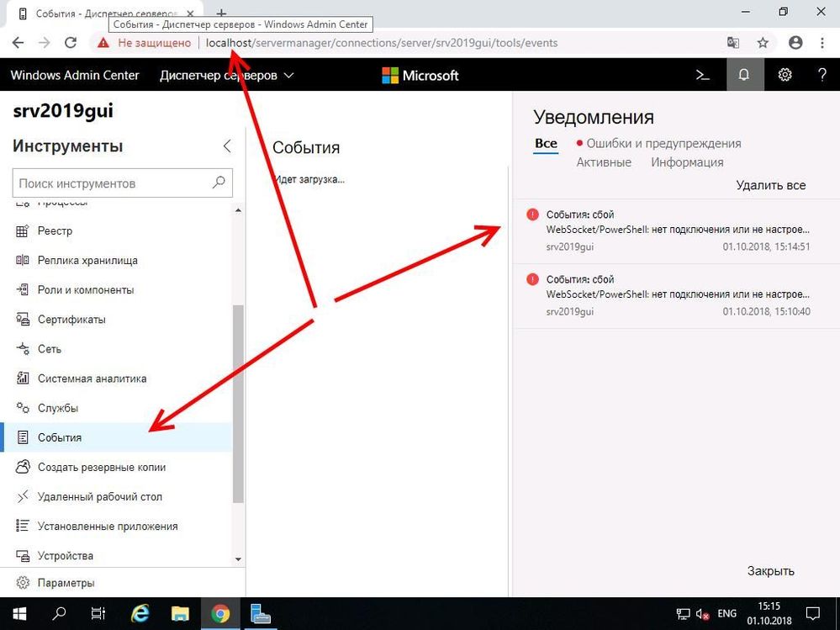Open the Certificates (Сертификаты) icon
Image resolution: width=840 pixels, height=630 pixels.
(x=22, y=320)
